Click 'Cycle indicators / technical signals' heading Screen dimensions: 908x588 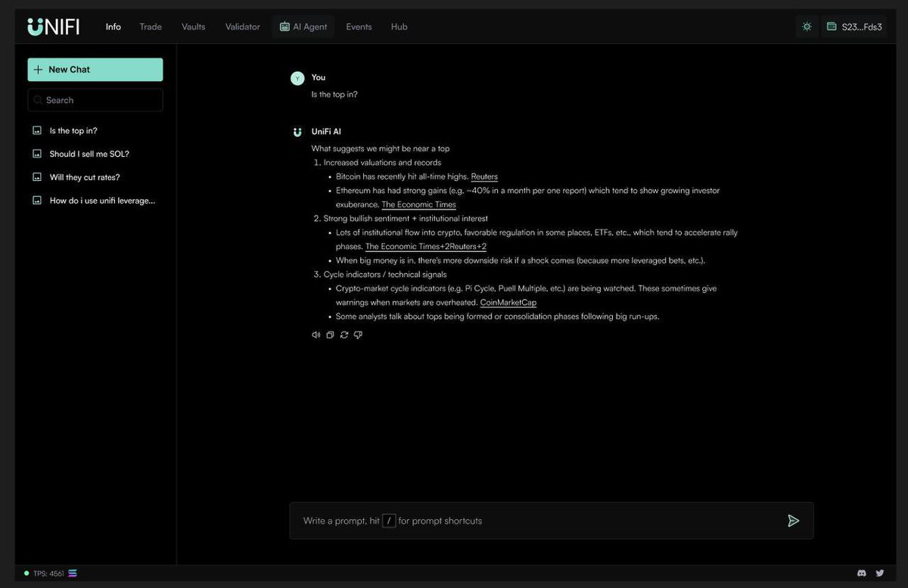click(385, 275)
